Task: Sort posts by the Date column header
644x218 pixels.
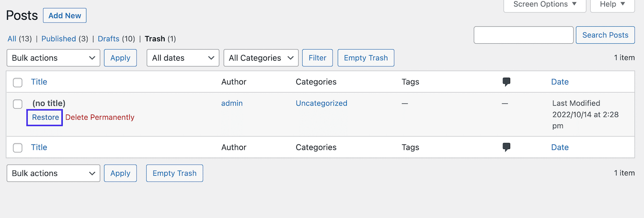Action: pos(560,82)
